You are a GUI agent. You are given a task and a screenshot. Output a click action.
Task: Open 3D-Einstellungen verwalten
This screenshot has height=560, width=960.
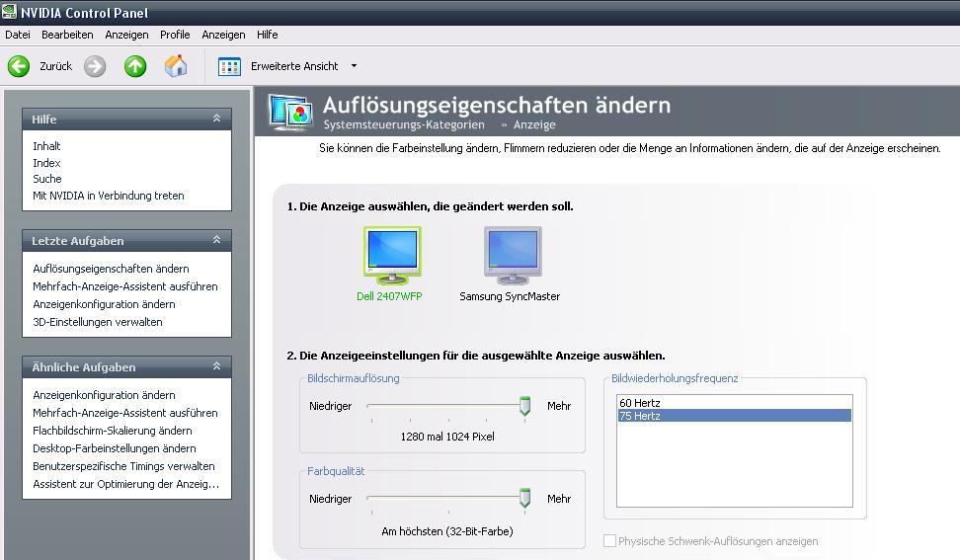(x=98, y=322)
